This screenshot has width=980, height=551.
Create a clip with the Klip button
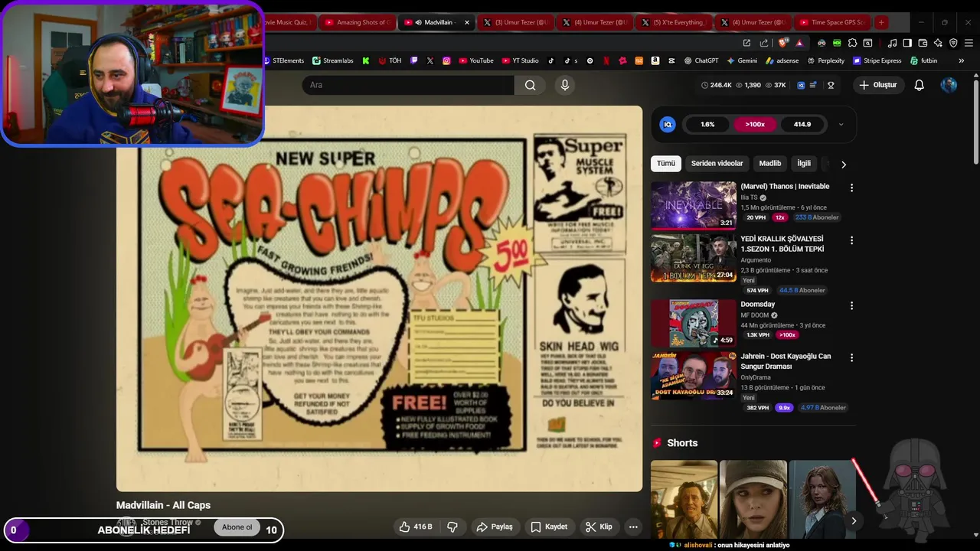point(598,527)
